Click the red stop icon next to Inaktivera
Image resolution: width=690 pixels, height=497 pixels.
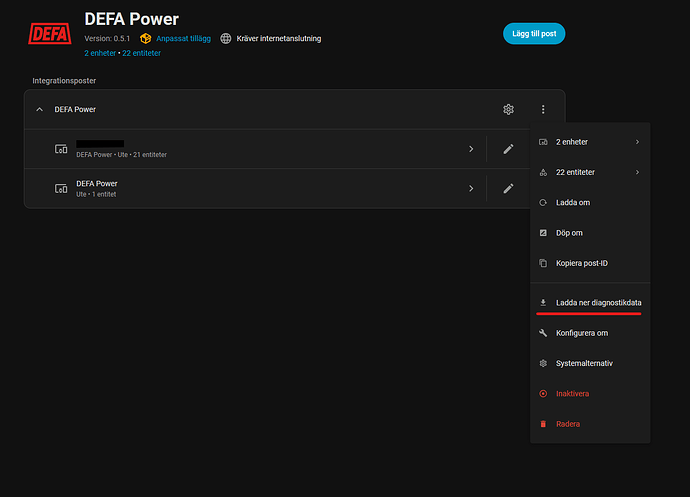543,394
